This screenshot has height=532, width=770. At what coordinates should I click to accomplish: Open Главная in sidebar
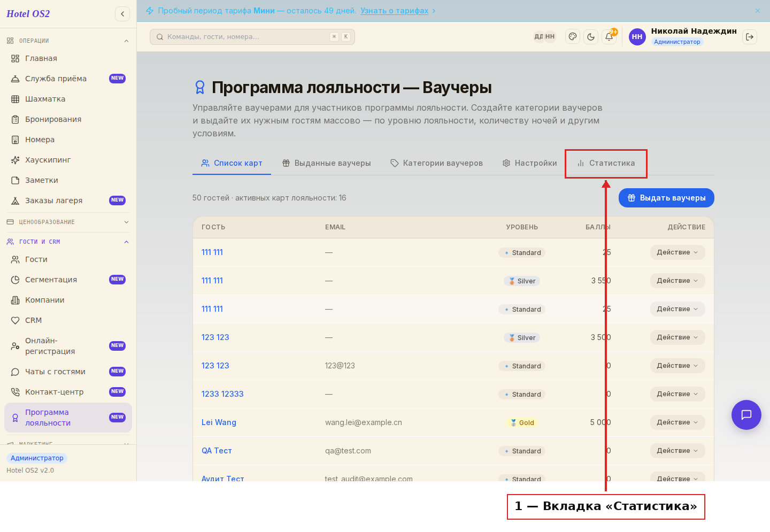tap(68, 58)
